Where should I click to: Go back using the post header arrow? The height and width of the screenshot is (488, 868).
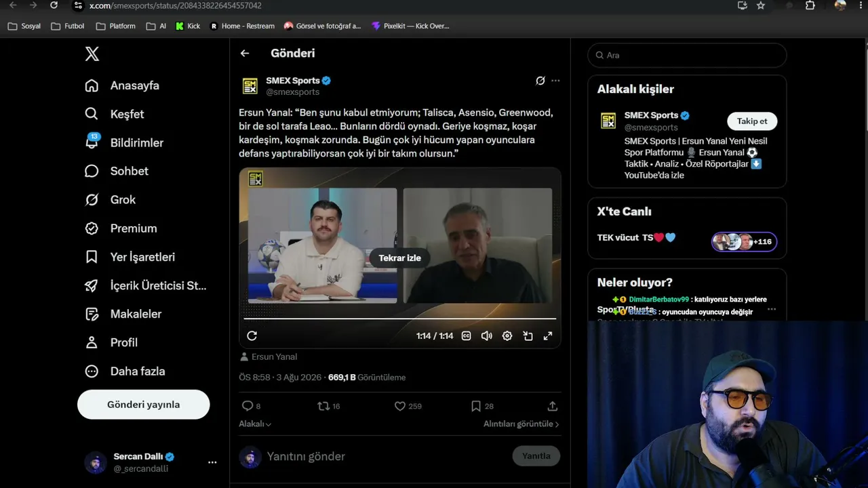(x=245, y=54)
